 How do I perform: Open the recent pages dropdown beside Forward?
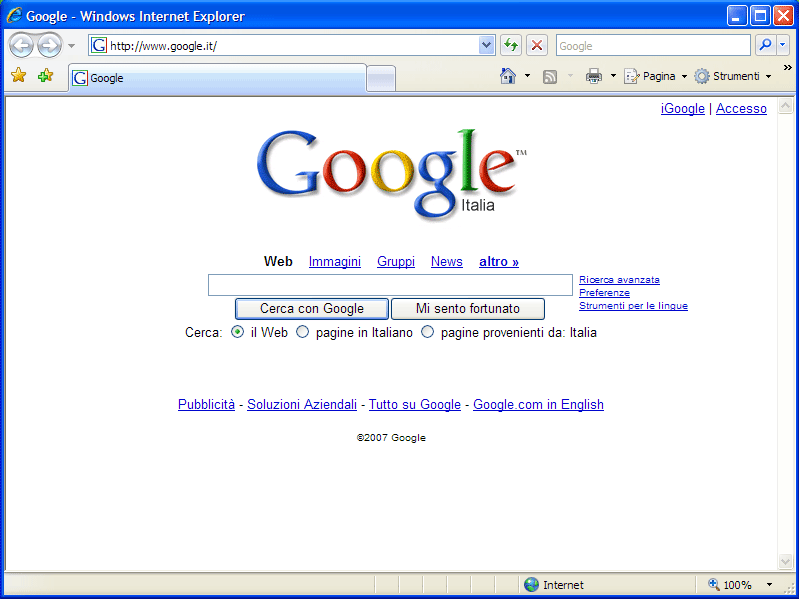pyautogui.click(x=71, y=46)
